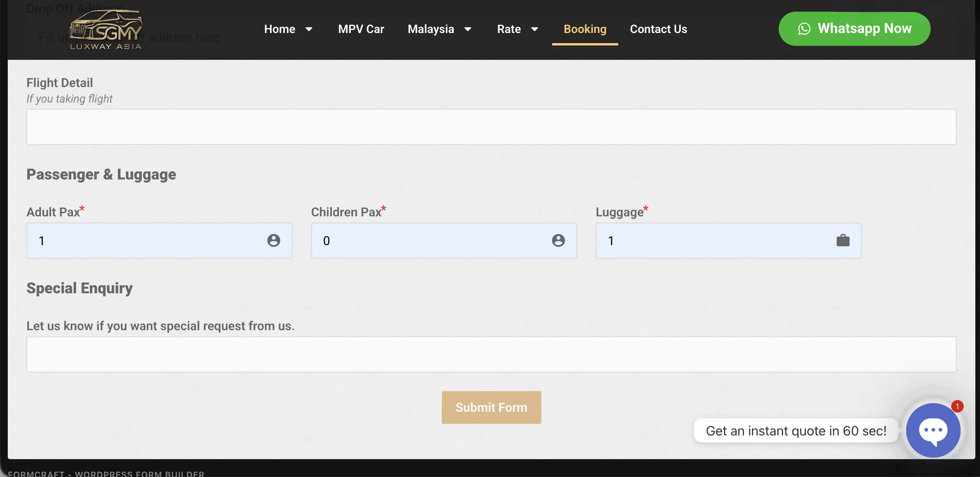This screenshot has height=477, width=980.
Task: Click the 'Get an instant quote in 60 sec!' bubble
Action: (796, 431)
